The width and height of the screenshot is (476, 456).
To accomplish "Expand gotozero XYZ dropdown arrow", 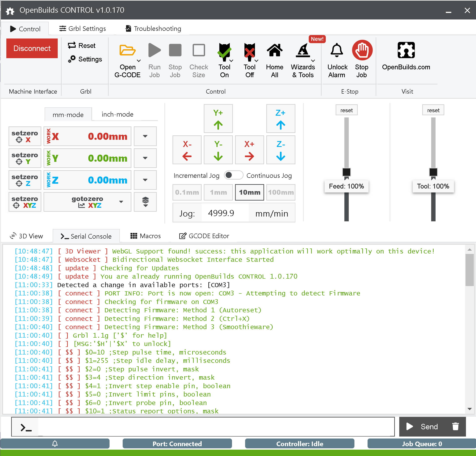I will pyautogui.click(x=121, y=202).
